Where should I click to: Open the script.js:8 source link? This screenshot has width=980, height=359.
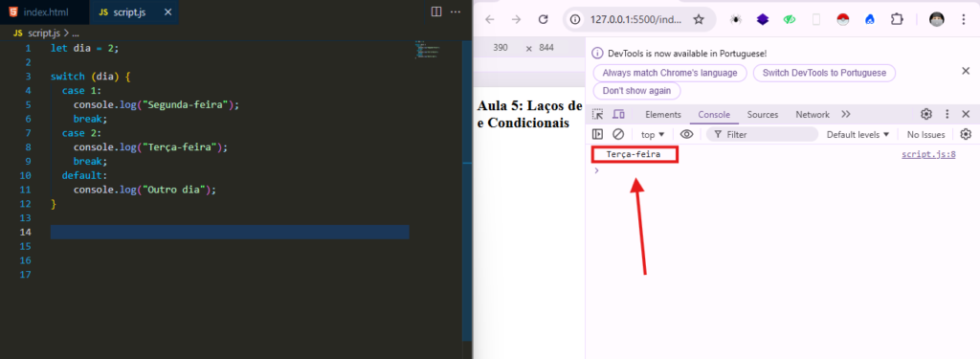tap(928, 154)
